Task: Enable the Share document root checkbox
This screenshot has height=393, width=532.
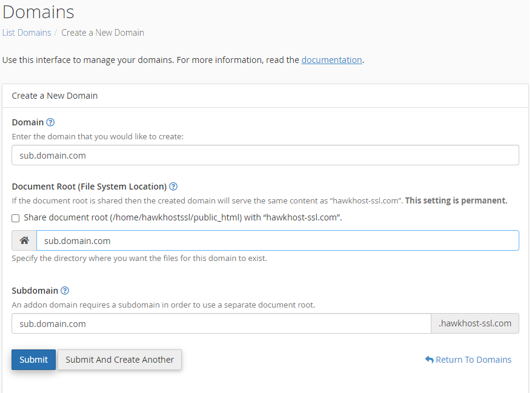Action: point(16,218)
